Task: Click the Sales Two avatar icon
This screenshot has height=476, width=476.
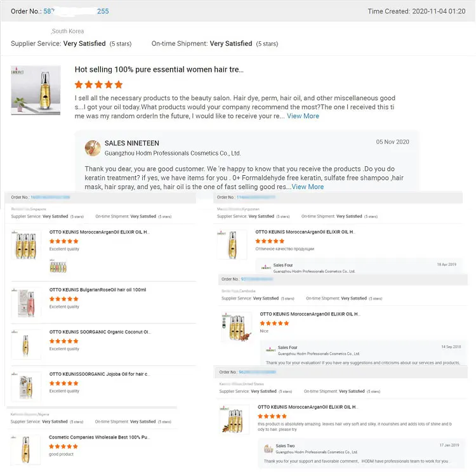Action: 269,448
